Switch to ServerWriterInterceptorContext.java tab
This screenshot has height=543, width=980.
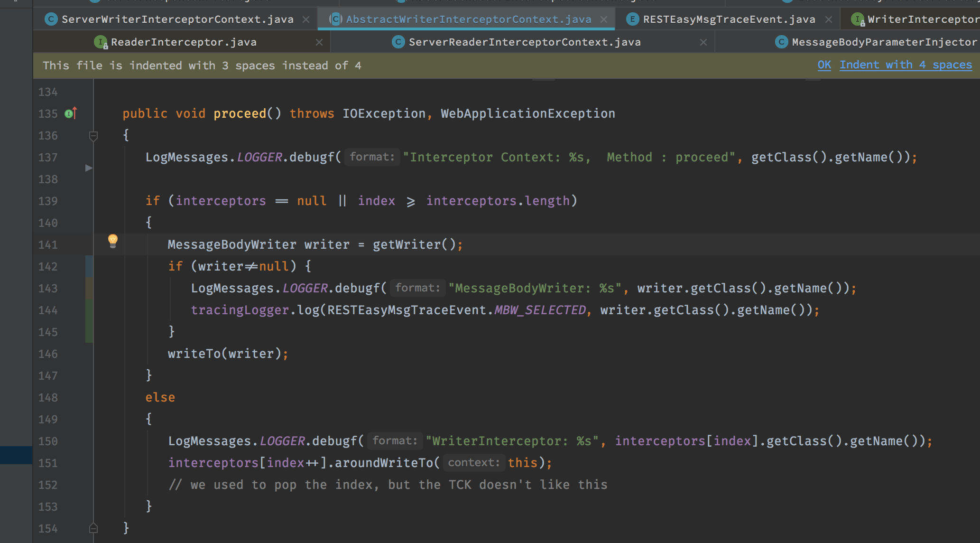pos(177,19)
